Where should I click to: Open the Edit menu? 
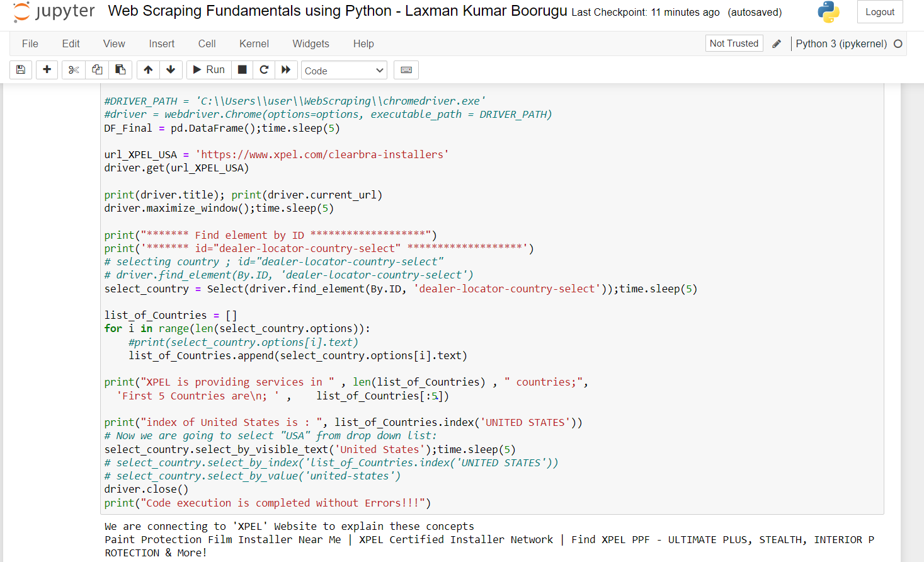click(71, 43)
